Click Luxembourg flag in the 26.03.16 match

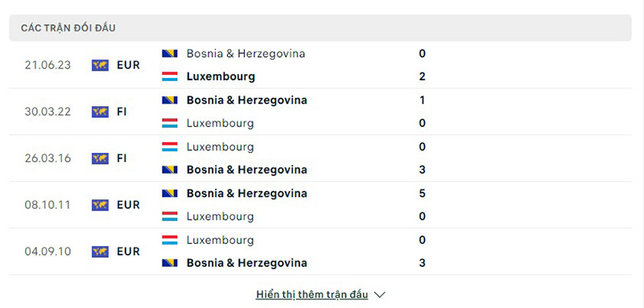(x=170, y=147)
